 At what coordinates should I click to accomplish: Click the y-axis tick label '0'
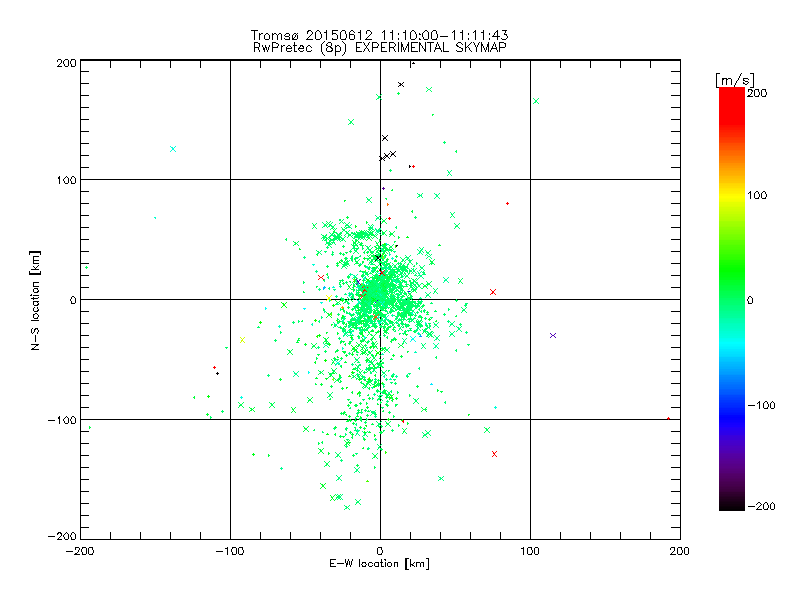[73, 300]
